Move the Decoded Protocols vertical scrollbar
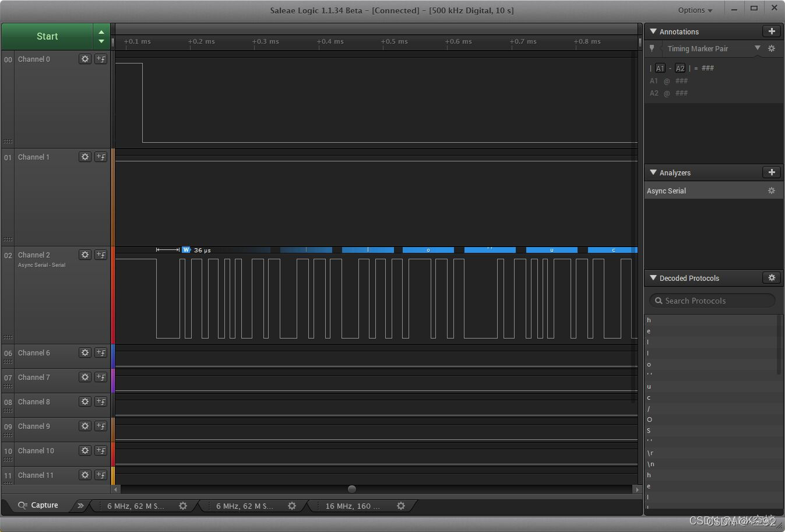785x532 pixels. pyautogui.click(x=779, y=344)
